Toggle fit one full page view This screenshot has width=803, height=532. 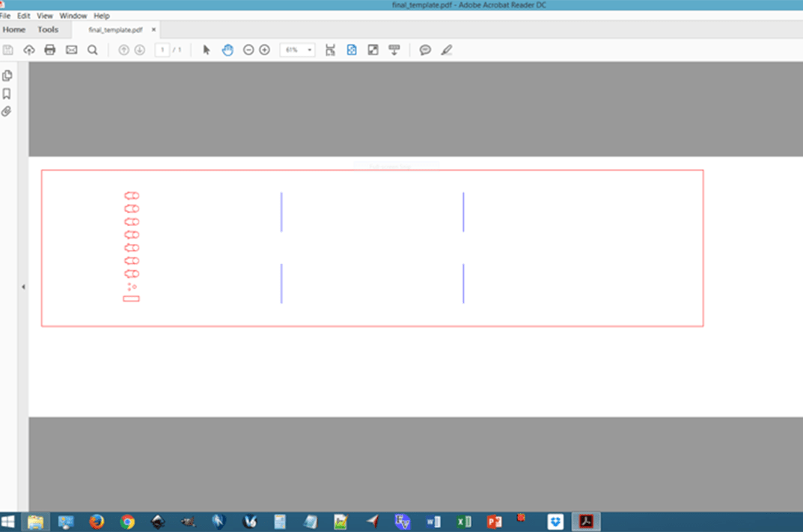[x=352, y=50]
